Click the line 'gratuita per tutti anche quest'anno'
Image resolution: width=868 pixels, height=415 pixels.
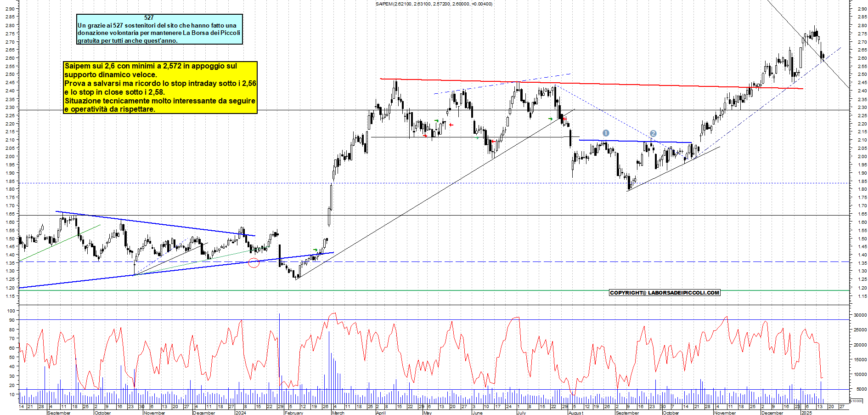tap(127, 40)
